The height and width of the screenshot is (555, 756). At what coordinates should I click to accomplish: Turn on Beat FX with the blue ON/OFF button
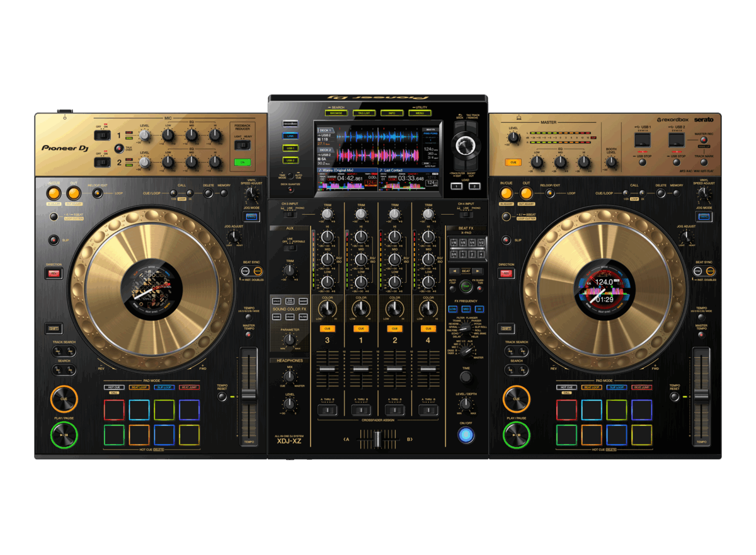466,435
